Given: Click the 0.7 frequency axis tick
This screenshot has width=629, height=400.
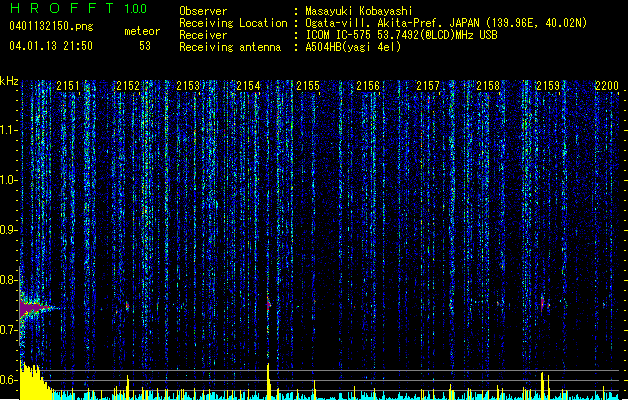Looking at the screenshot, I should (x=9, y=330).
